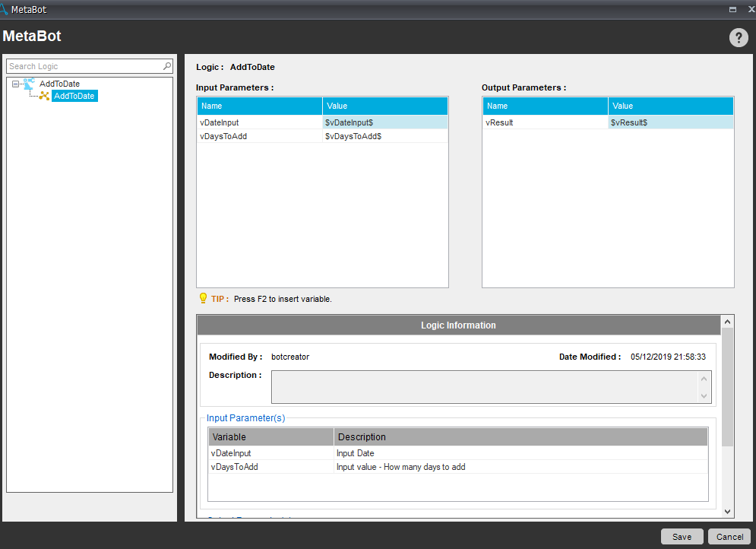Click the Save button
This screenshot has width=756, height=549.
coord(682,537)
